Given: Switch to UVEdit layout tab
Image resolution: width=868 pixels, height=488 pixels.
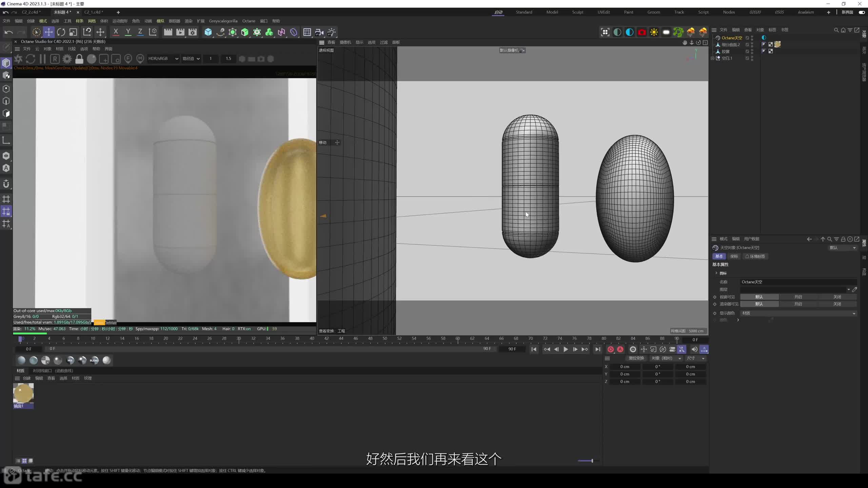Looking at the screenshot, I should [604, 12].
